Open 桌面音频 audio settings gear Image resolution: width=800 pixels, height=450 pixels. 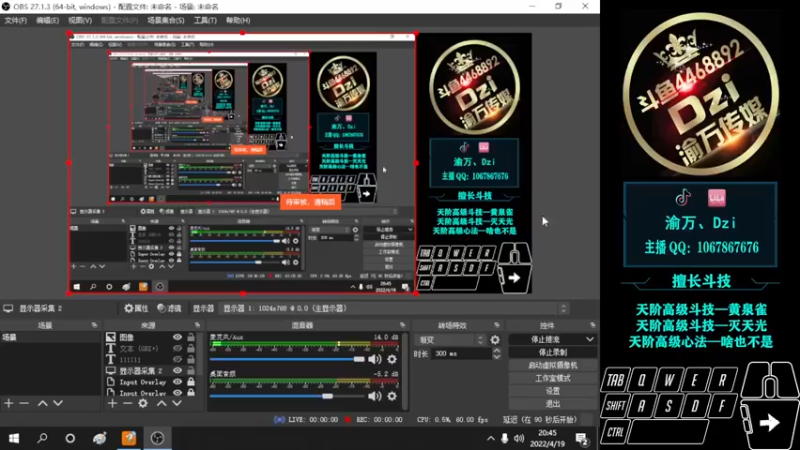pyautogui.click(x=392, y=396)
